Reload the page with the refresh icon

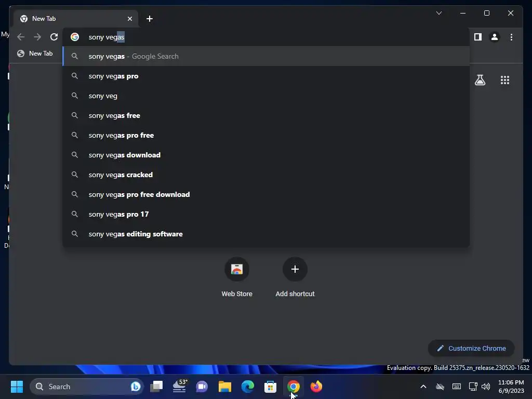tap(54, 37)
